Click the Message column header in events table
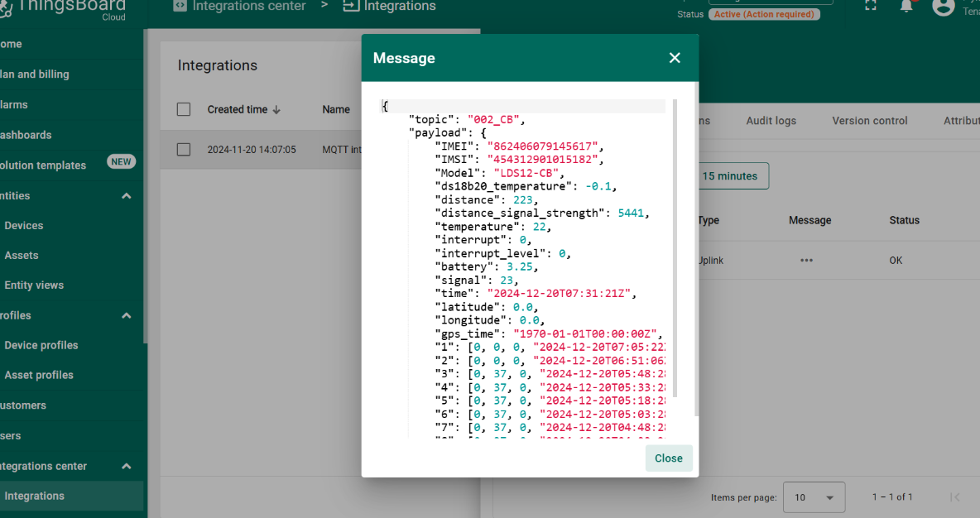 pos(809,220)
